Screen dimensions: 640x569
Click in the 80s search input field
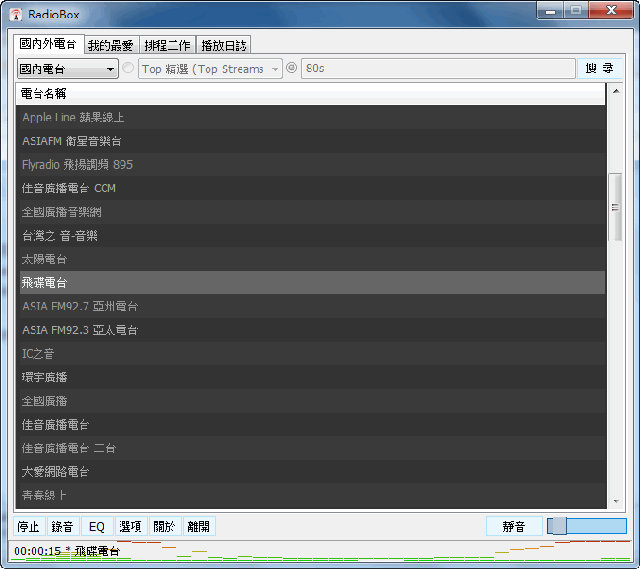pyautogui.click(x=438, y=69)
